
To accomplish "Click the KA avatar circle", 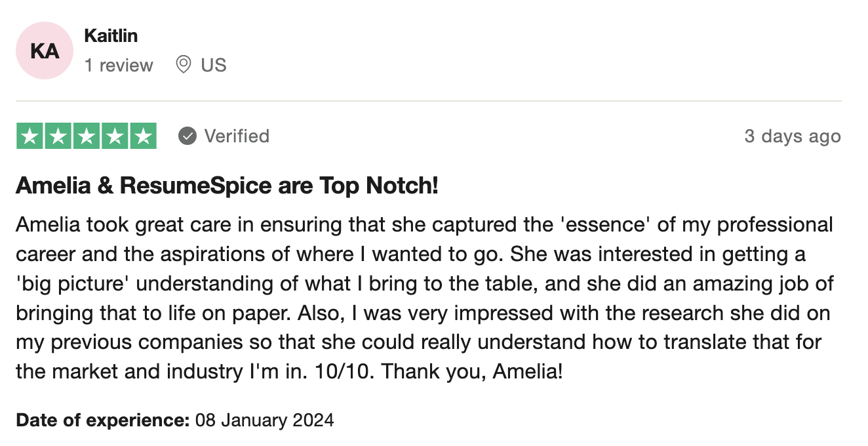I will coord(45,51).
